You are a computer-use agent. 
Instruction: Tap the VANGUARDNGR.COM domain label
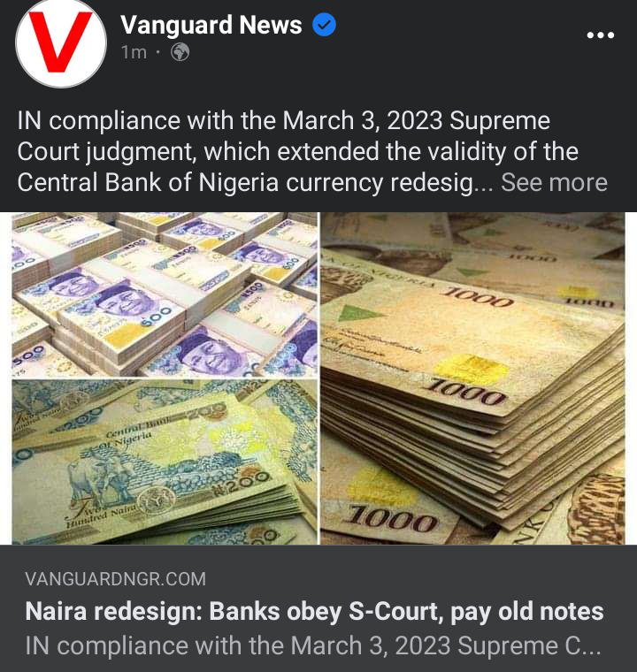click(115, 579)
